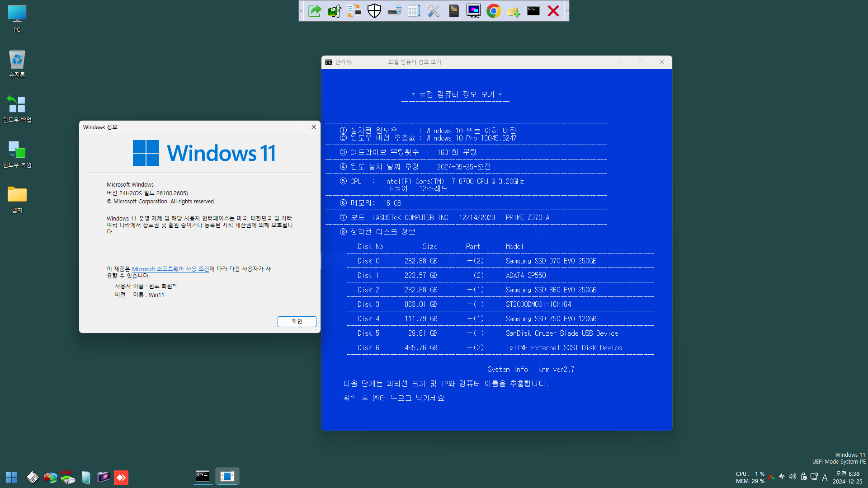Click the left grip handle of the top dock
This screenshot has width=868, height=488.
(301, 11)
